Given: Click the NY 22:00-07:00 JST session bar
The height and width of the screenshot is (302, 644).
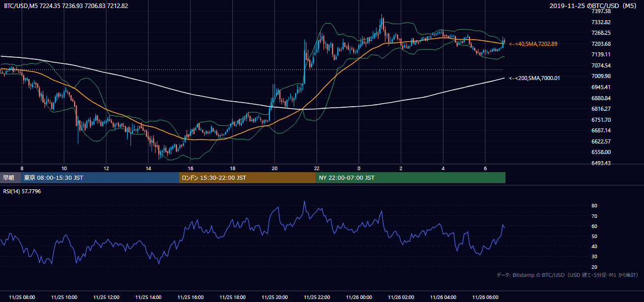Looking at the screenshot, I should (410, 178).
